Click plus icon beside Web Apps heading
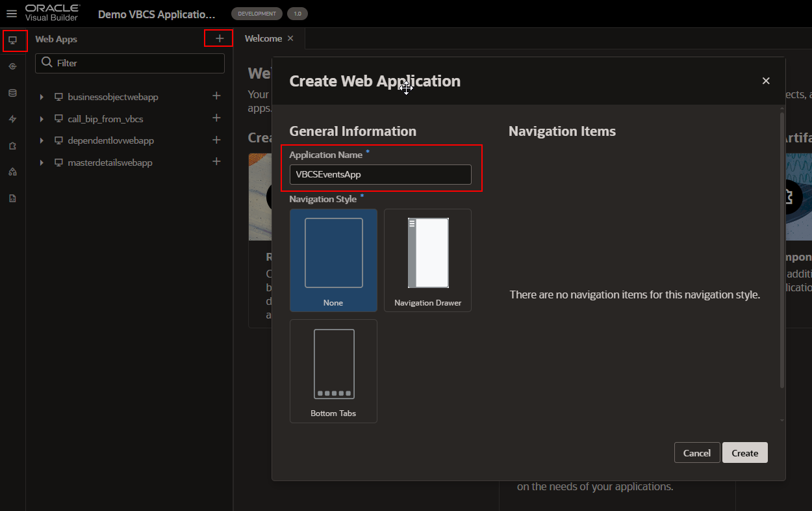The height and width of the screenshot is (511, 812). [x=220, y=39]
